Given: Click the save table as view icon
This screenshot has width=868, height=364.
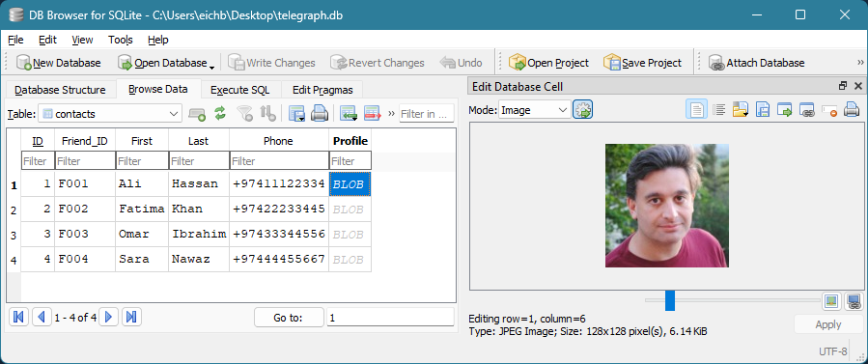Looking at the screenshot, I should [296, 114].
